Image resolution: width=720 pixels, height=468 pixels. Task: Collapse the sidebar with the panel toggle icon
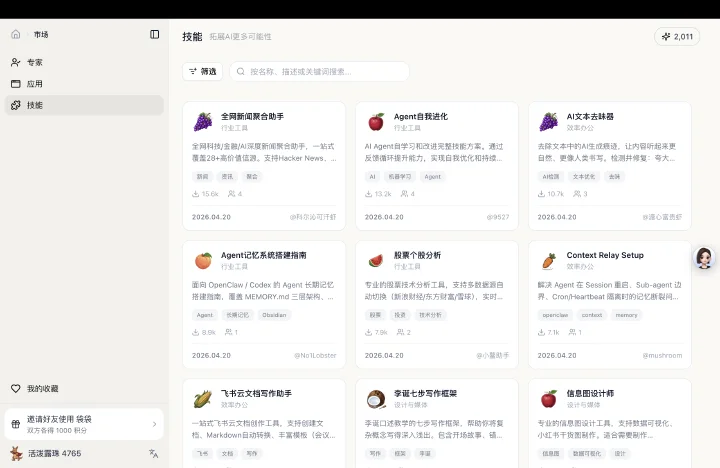click(x=155, y=34)
